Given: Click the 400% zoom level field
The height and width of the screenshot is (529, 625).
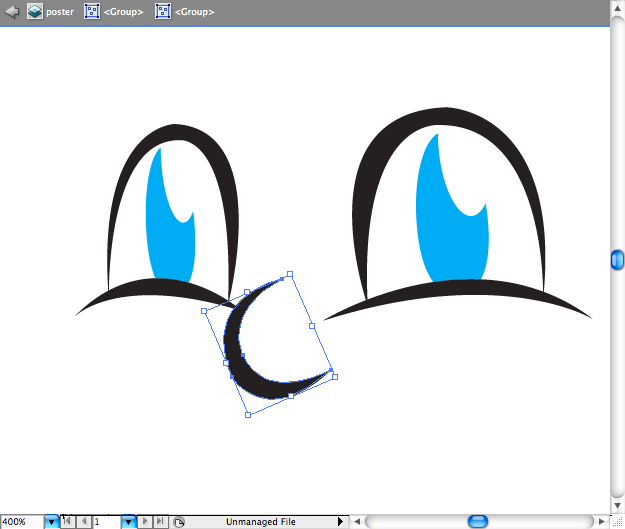Looking at the screenshot, I should pos(22,522).
